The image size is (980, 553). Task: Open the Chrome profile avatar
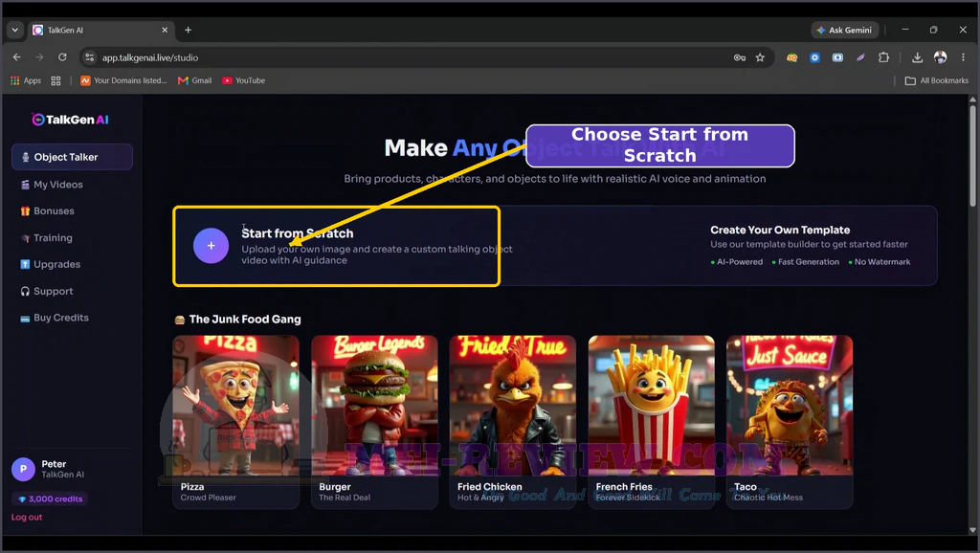point(940,57)
